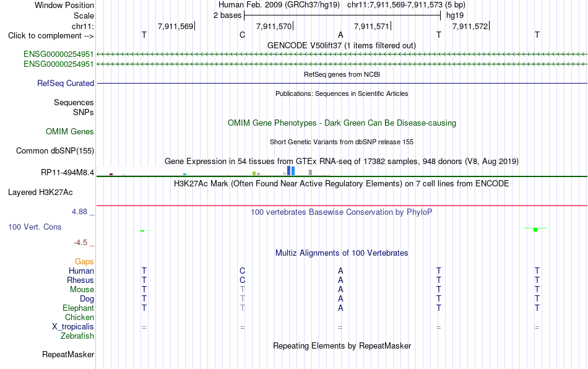The height and width of the screenshot is (369, 588).
Task: Click the cyan GTEx expression bar
Action: click(x=184, y=175)
